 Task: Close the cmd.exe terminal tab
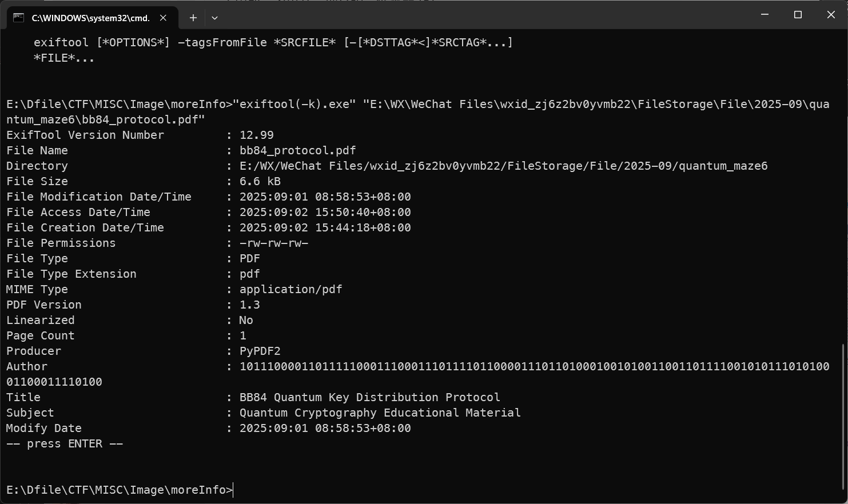click(x=163, y=18)
